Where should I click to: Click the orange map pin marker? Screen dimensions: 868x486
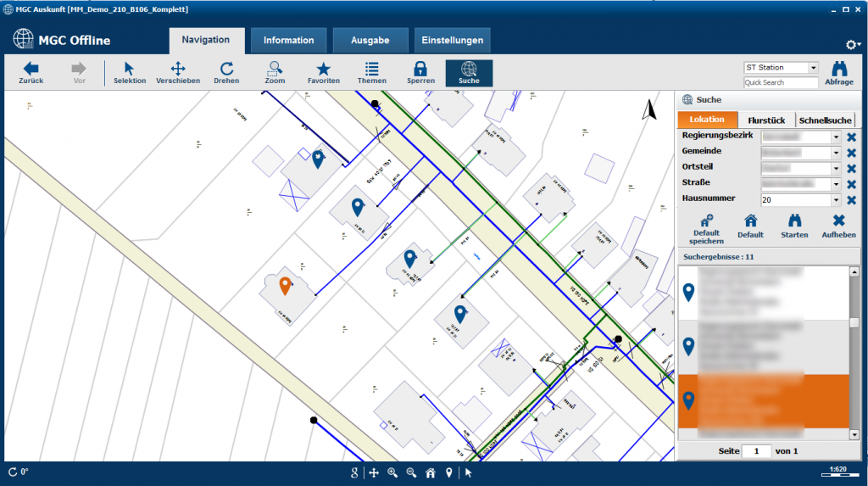[286, 286]
